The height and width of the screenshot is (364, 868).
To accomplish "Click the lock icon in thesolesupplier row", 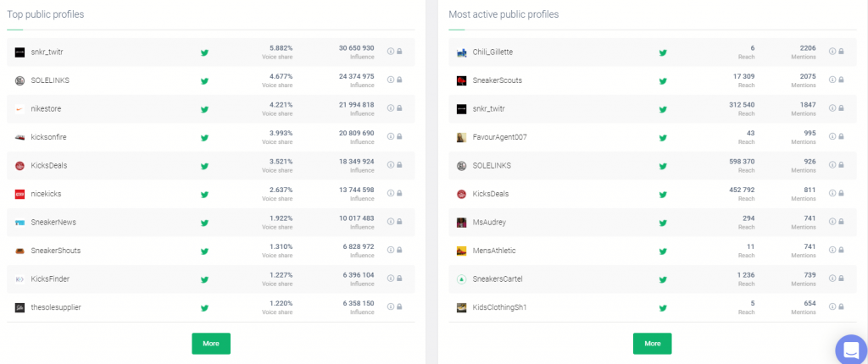I will click(399, 306).
